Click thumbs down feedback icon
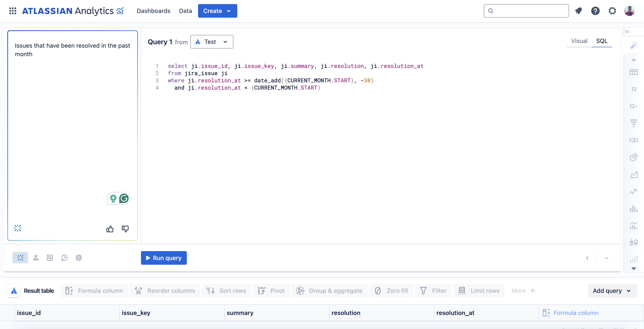The width and height of the screenshot is (644, 329). pyautogui.click(x=125, y=229)
